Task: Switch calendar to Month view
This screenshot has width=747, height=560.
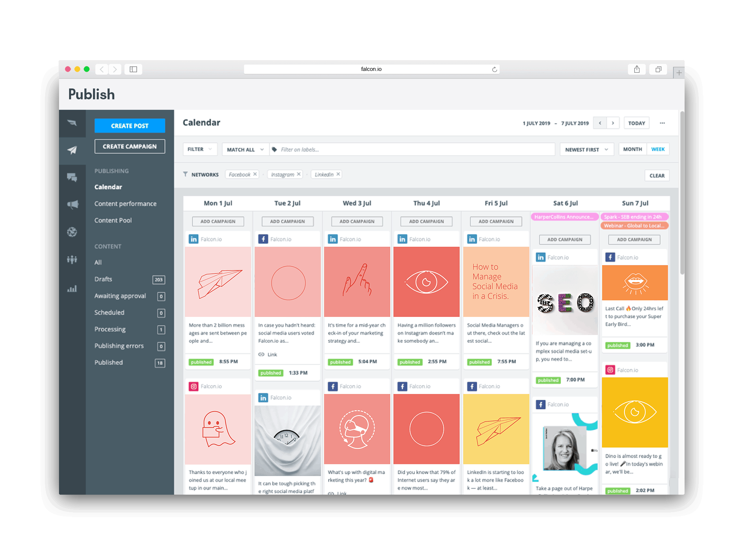Action: [x=632, y=149]
